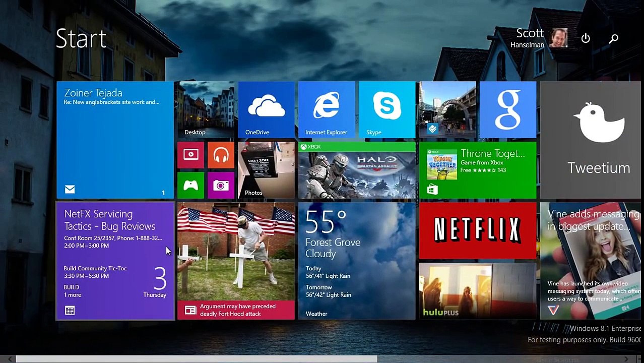Open the red Video tile
Image resolution: width=644 pixels, height=363 pixels.
coord(190,155)
